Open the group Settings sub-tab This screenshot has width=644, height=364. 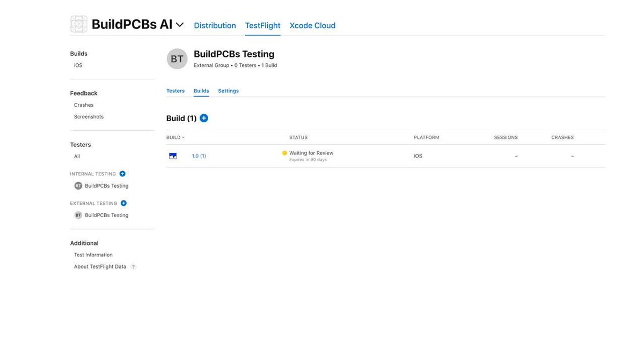click(x=228, y=91)
